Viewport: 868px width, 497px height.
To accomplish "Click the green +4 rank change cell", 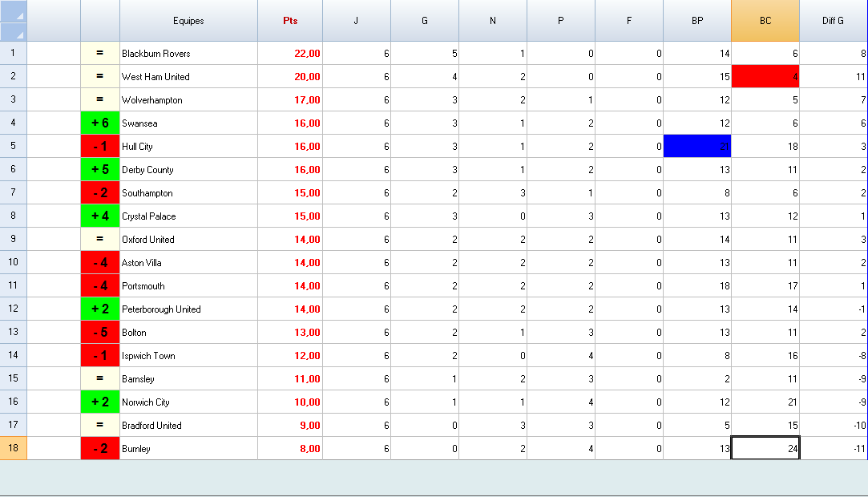I will pos(100,216).
